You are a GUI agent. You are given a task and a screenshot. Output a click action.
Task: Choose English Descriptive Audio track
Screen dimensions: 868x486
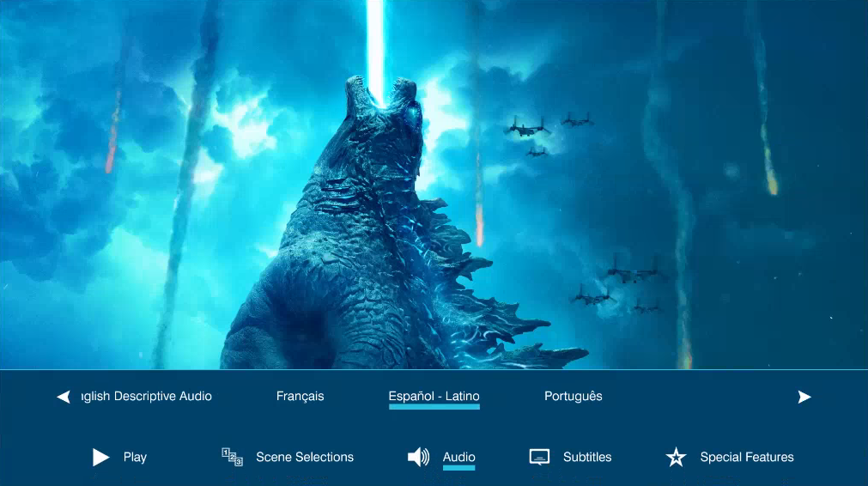coord(147,397)
